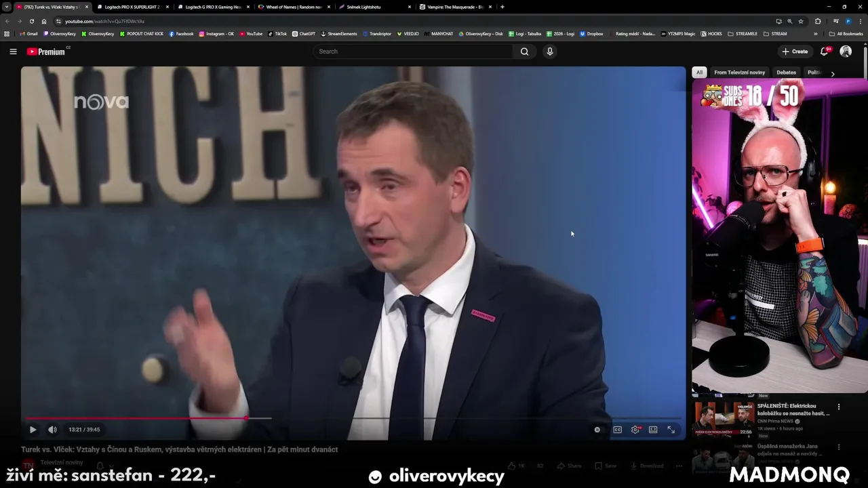Mute the video volume speaker icon
Screen dimensions: 868x488
(x=52, y=430)
